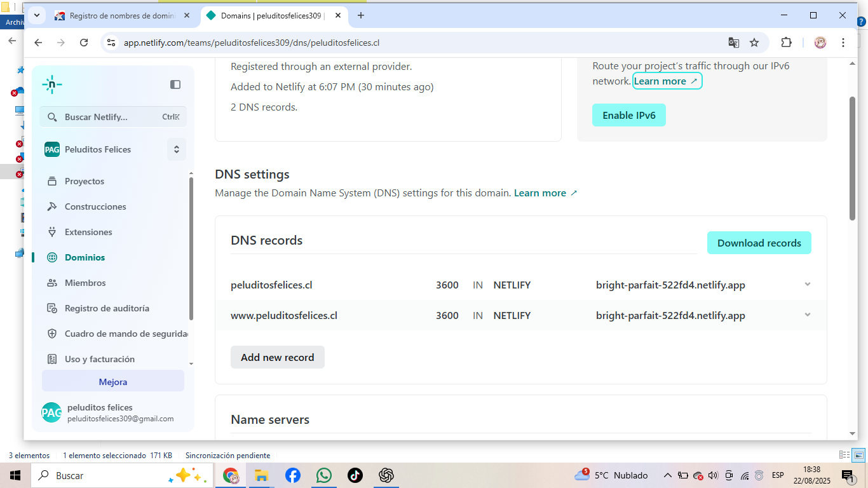Click the Windows Start button
Image resolution: width=868 pixels, height=488 pixels.
point(15,475)
